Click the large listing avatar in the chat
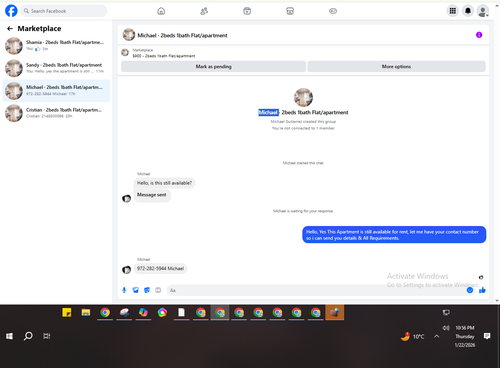Viewport: 500px width, 368px height. [303, 97]
